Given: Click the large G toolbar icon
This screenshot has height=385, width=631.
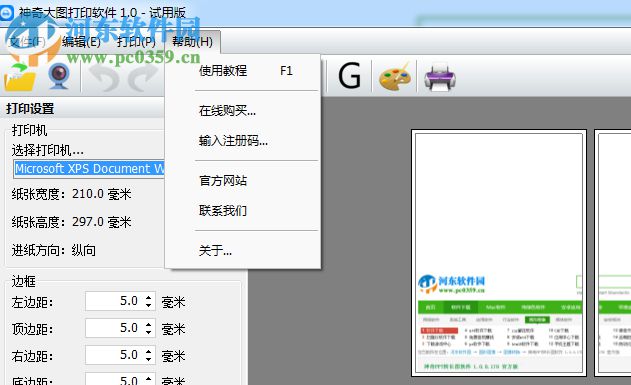Looking at the screenshot, I should 349,76.
